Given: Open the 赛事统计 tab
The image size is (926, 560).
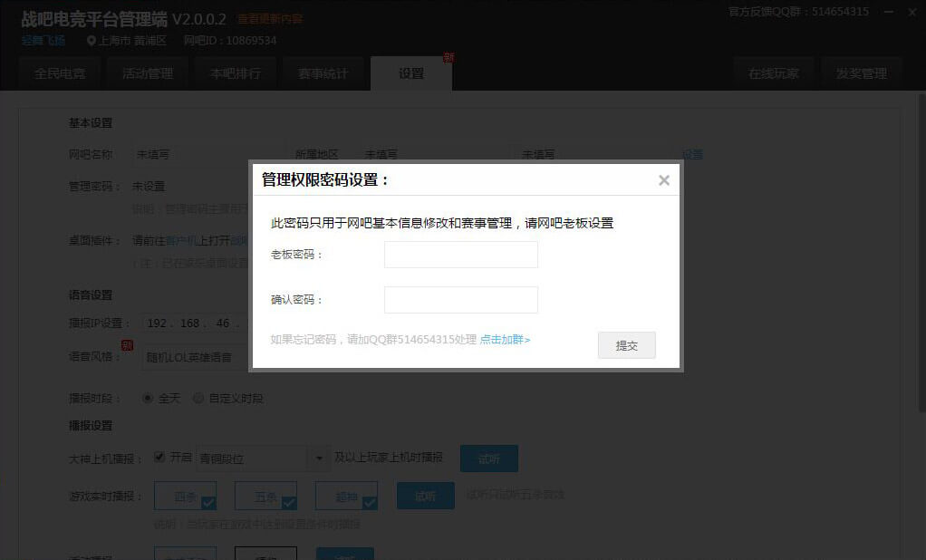Looking at the screenshot, I should point(323,73).
